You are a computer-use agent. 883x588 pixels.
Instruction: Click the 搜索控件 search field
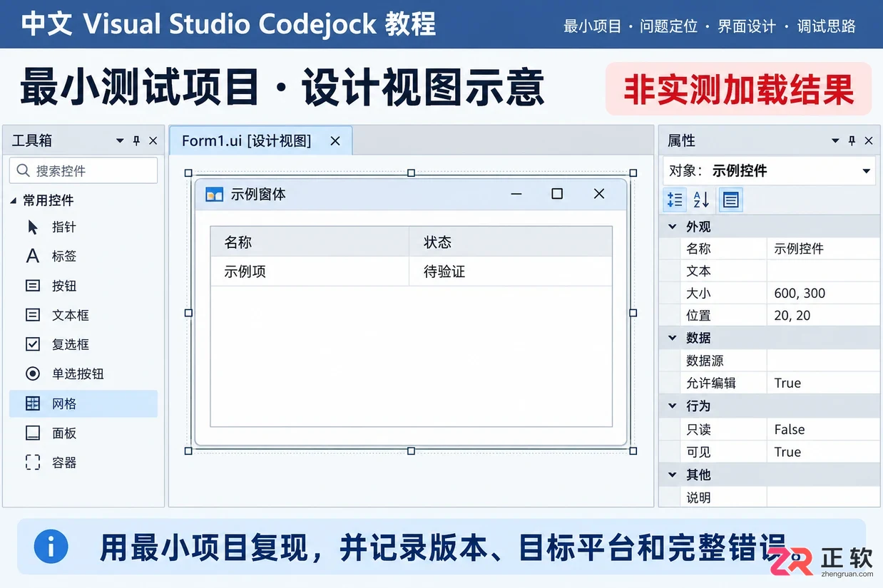pyautogui.click(x=83, y=171)
